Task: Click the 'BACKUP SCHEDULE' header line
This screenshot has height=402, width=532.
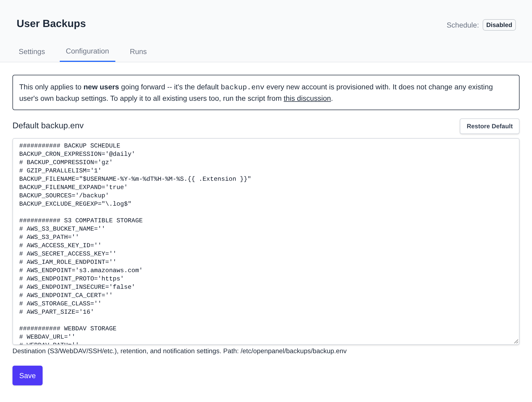Action: [x=70, y=146]
